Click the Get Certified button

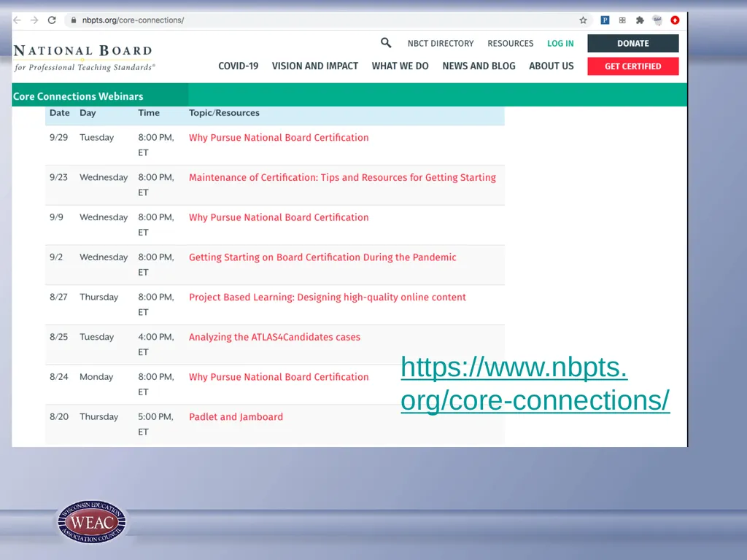(x=632, y=66)
